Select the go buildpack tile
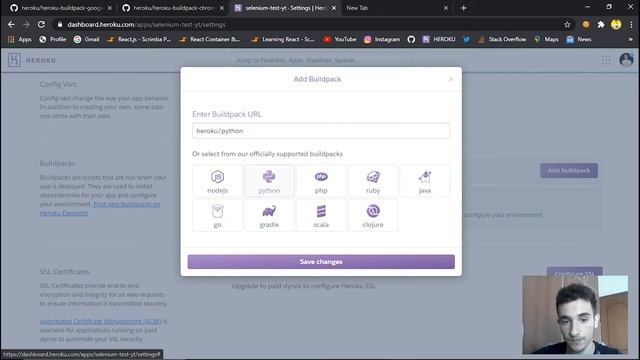This screenshot has width=640, height=360. pyautogui.click(x=217, y=216)
